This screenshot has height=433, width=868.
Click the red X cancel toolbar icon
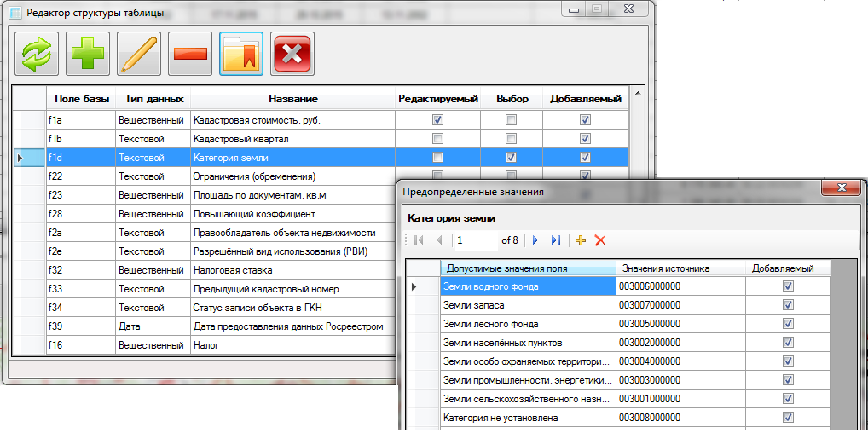pyautogui.click(x=292, y=54)
